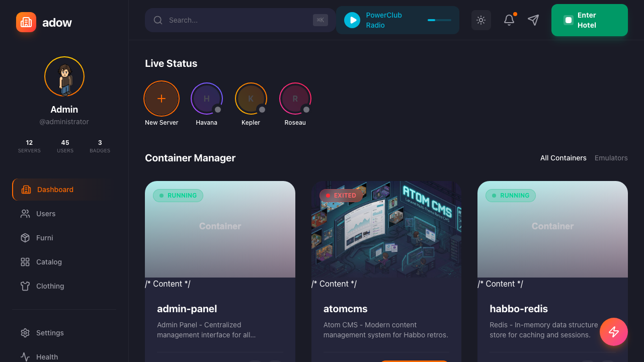Viewport: 644px width, 362px height.
Task: Click the lightning quick action button
Action: tap(613, 332)
